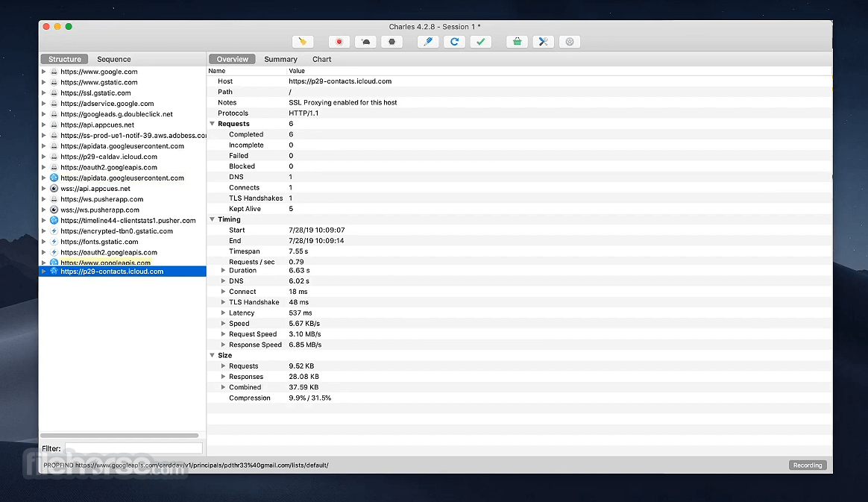Click the globe icon beside selected p29-contacts.icloud.com
Viewport: 868px width, 502px height.
point(54,272)
